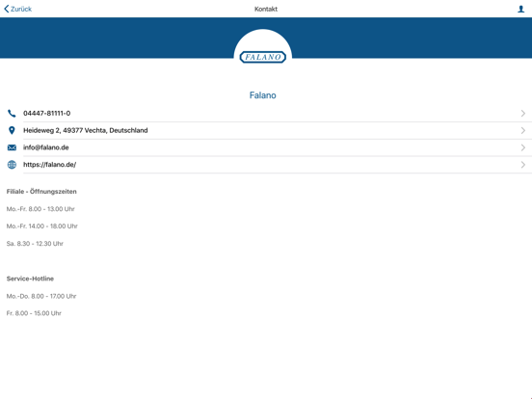
Task: Select text Mo.-Fr. 8.00 - 13.00 Uhr
Action: click(40, 209)
